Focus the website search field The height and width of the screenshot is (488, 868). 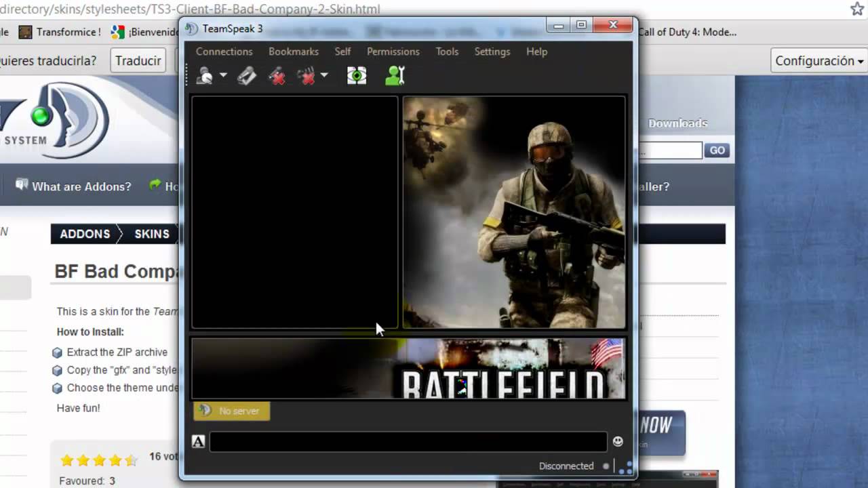coord(669,150)
